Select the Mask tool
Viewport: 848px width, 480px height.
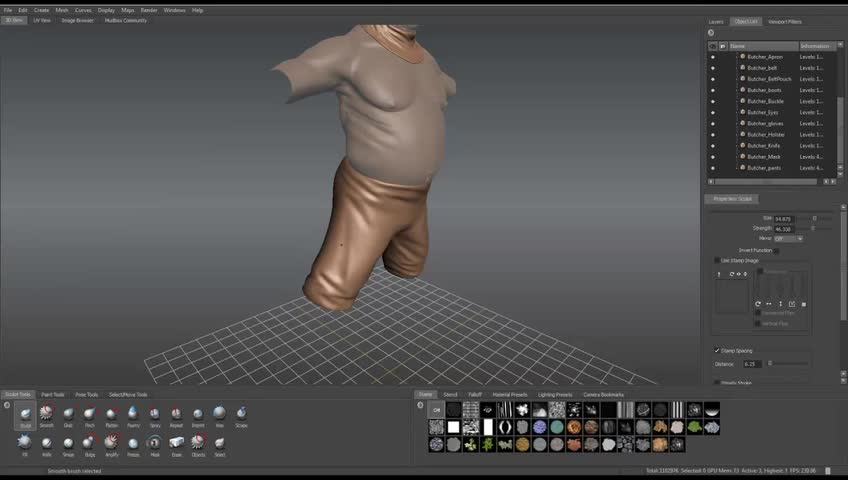[x=155, y=445]
